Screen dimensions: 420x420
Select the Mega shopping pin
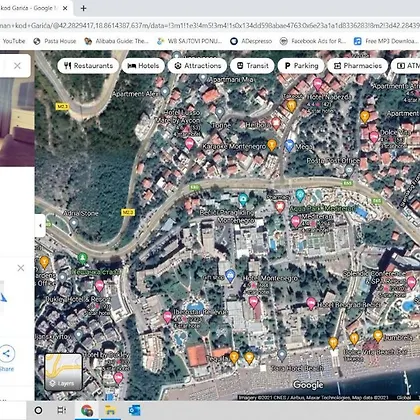coord(289,145)
